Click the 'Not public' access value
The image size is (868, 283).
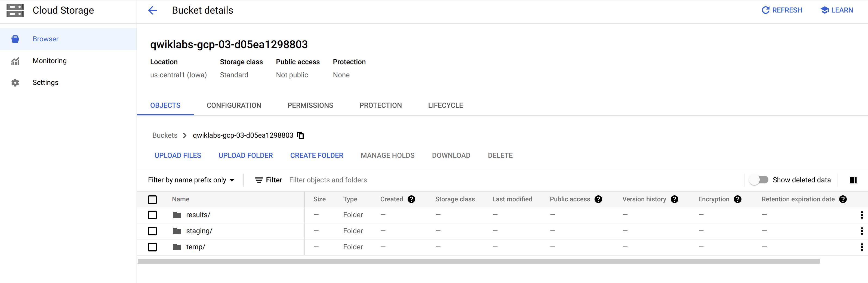(292, 75)
